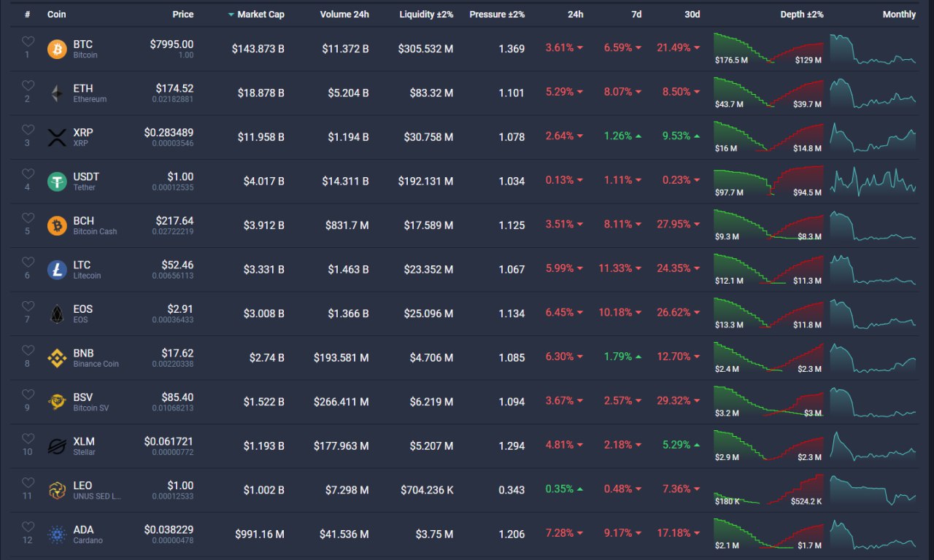Sort by rank # column header
934x560 pixels.
(28, 15)
